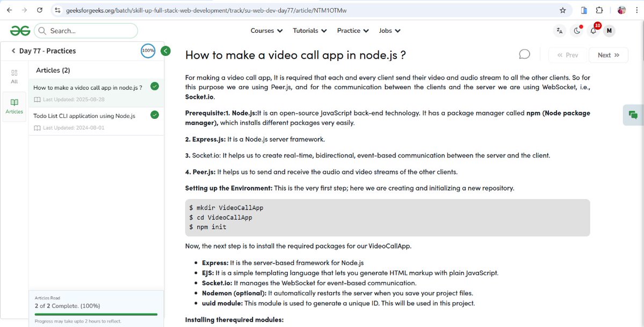The image size is (644, 327).
Task: Click the Articles Read progress bar
Action: [x=96, y=314]
